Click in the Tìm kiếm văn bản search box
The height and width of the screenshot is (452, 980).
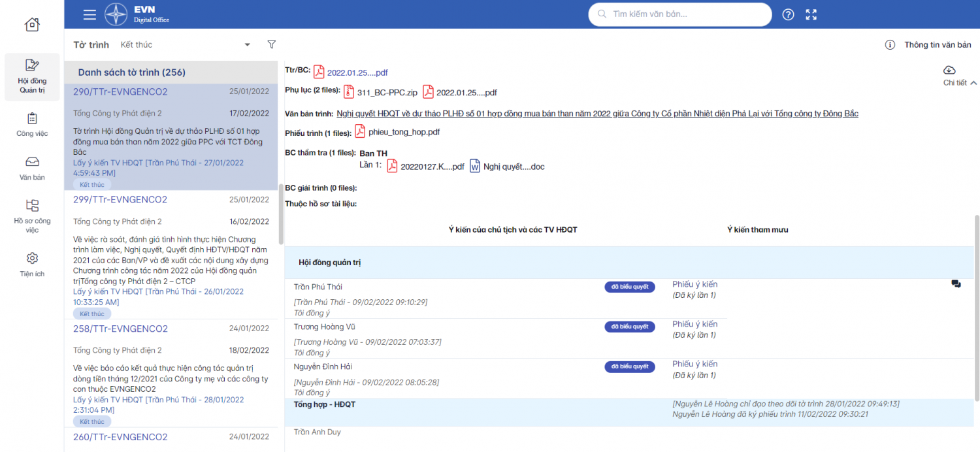pos(680,14)
